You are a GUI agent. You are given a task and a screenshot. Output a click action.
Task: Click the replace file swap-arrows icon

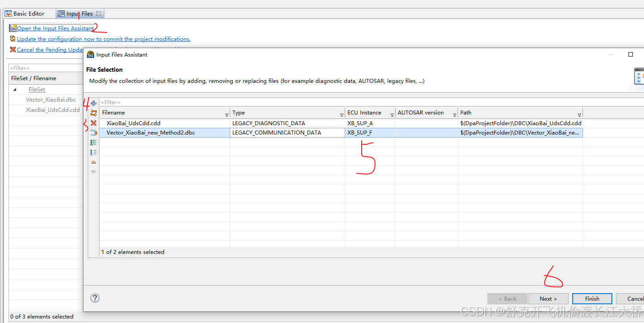coord(94,113)
